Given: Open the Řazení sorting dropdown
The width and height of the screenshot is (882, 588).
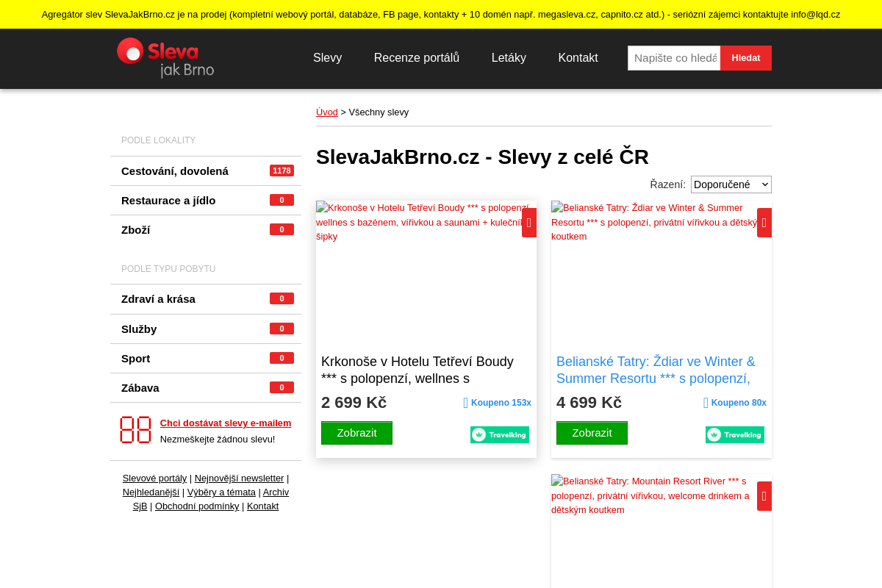Looking at the screenshot, I should click(x=731, y=184).
